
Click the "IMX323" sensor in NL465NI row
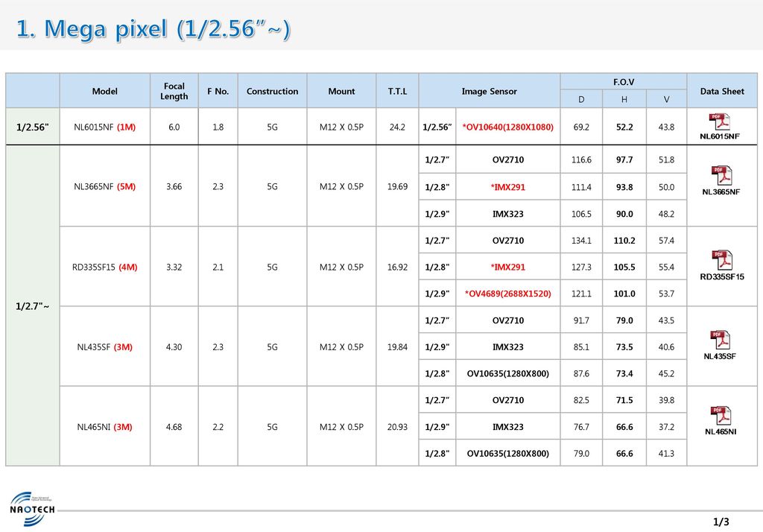[508, 427]
